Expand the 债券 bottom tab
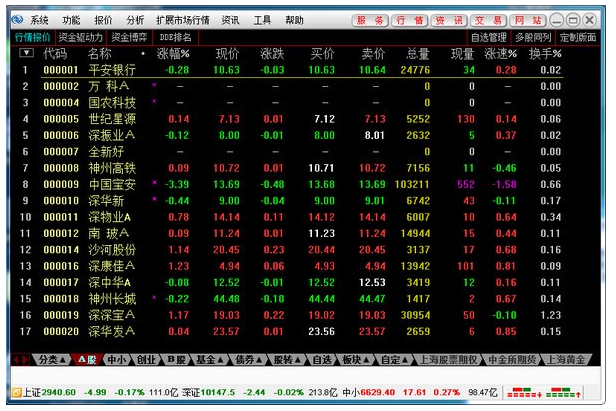Screen dimensions: 616x411 248,360
